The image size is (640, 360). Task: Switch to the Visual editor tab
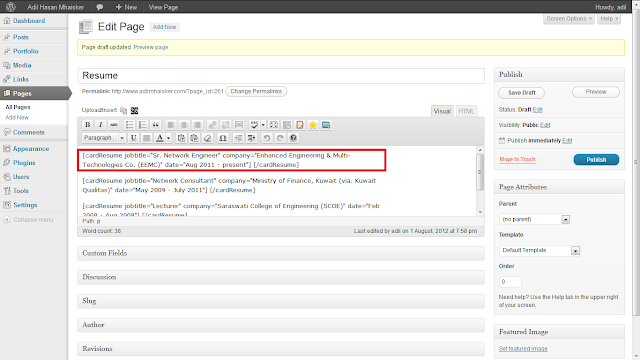click(x=442, y=111)
